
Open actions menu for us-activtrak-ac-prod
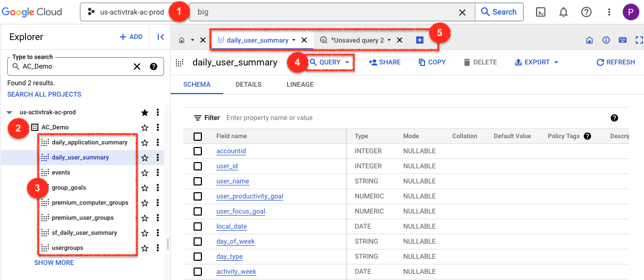pyautogui.click(x=158, y=112)
